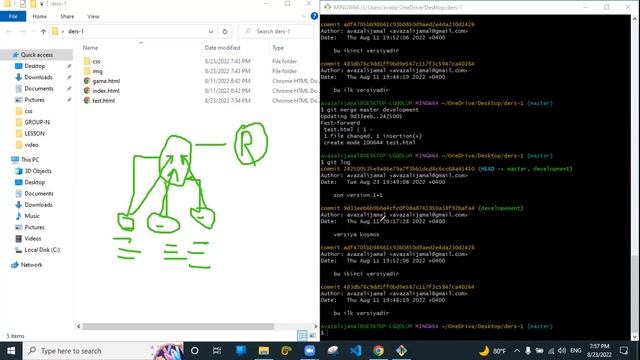This screenshot has height=360, width=640.
Task: Open LESSON folder in navigation pane
Action: pyautogui.click(x=34, y=133)
